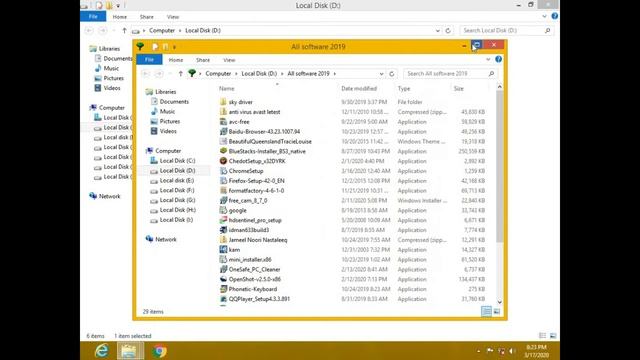Open Internet Explorer from the taskbar

click(x=102, y=351)
